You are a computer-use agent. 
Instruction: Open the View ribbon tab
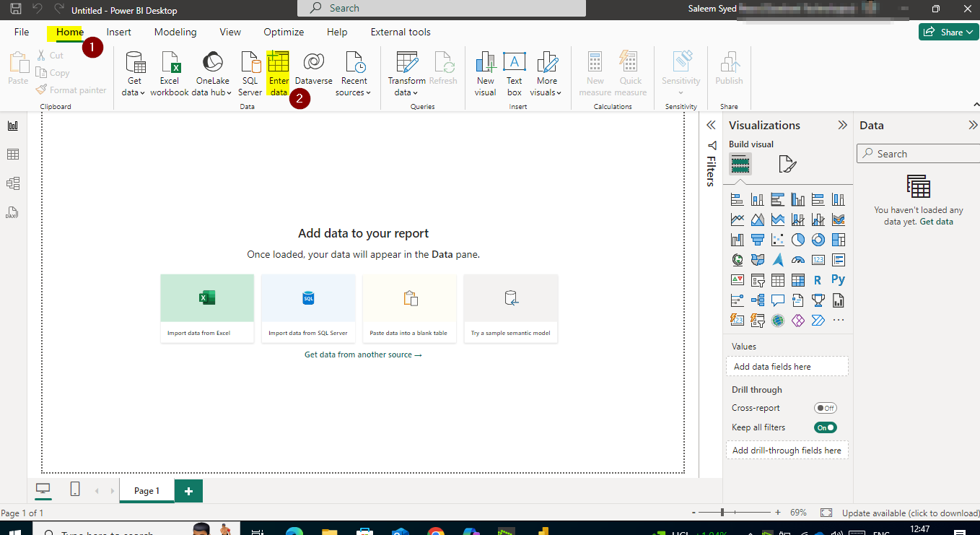[230, 32]
